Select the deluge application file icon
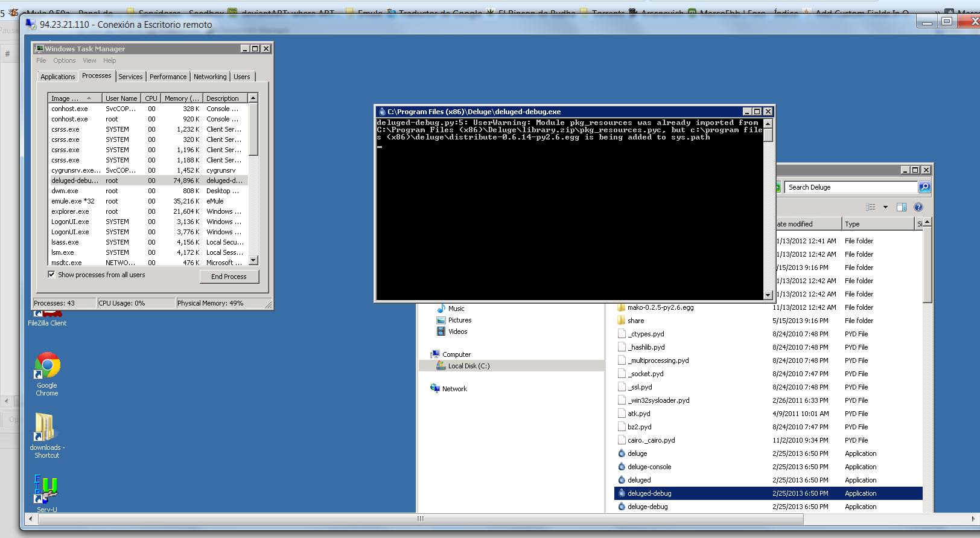Image resolution: width=980 pixels, height=538 pixels. (x=622, y=453)
